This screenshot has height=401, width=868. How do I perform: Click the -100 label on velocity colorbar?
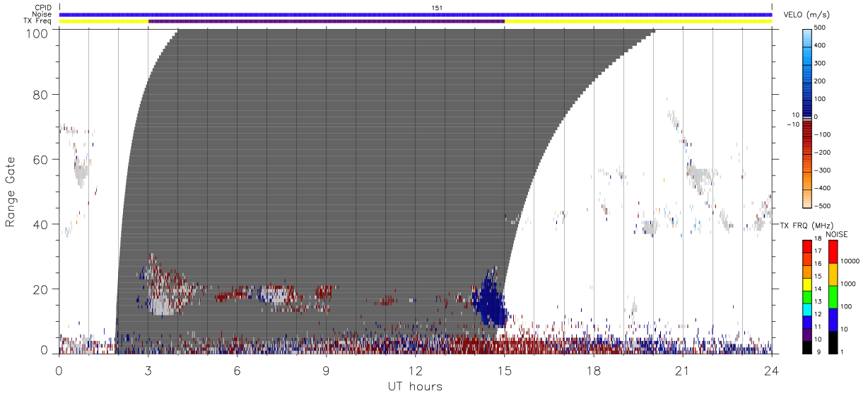click(x=821, y=134)
